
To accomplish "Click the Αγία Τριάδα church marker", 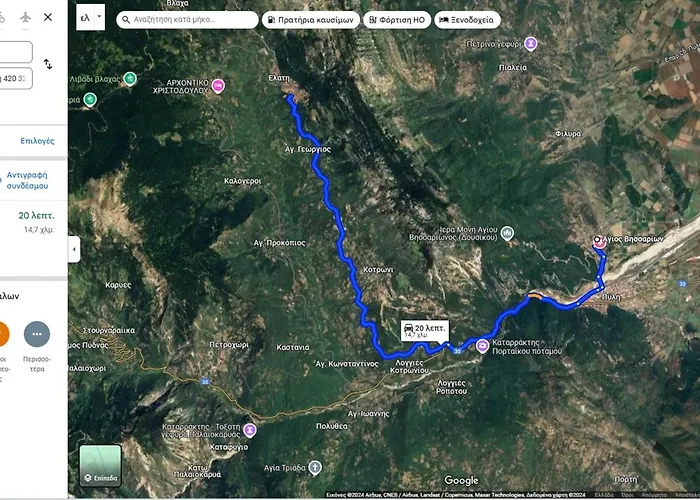I will (315, 467).
